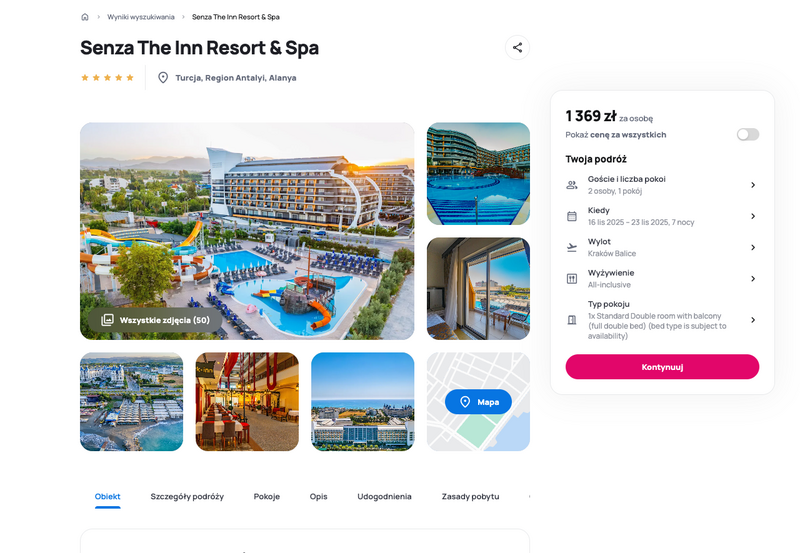Viewport: 800px width, 553px height.
Task: Switch to Szczegóły podróży tab
Action: pos(187,496)
